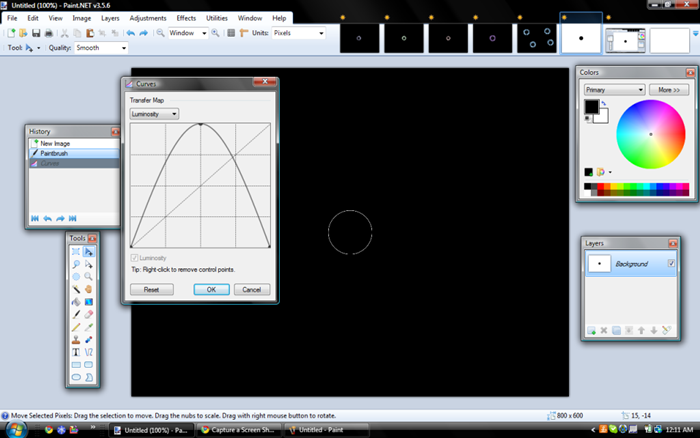Open the Tool chooser dropdown arrow

[38, 48]
